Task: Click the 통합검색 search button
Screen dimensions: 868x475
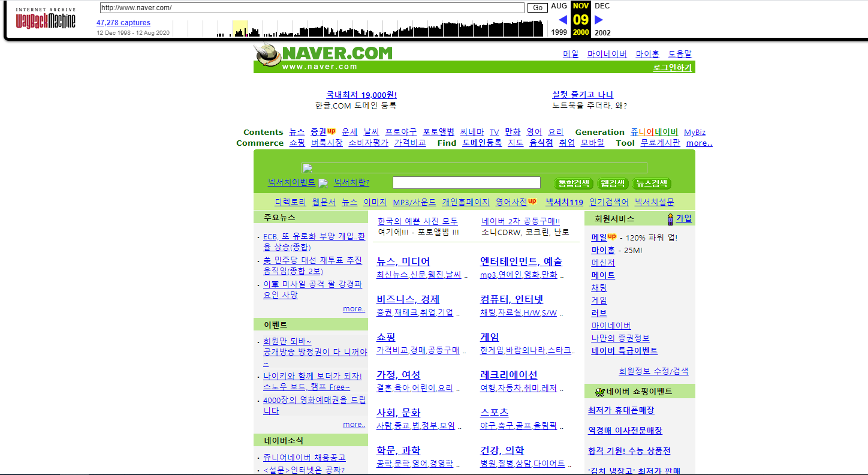Action: pos(574,184)
